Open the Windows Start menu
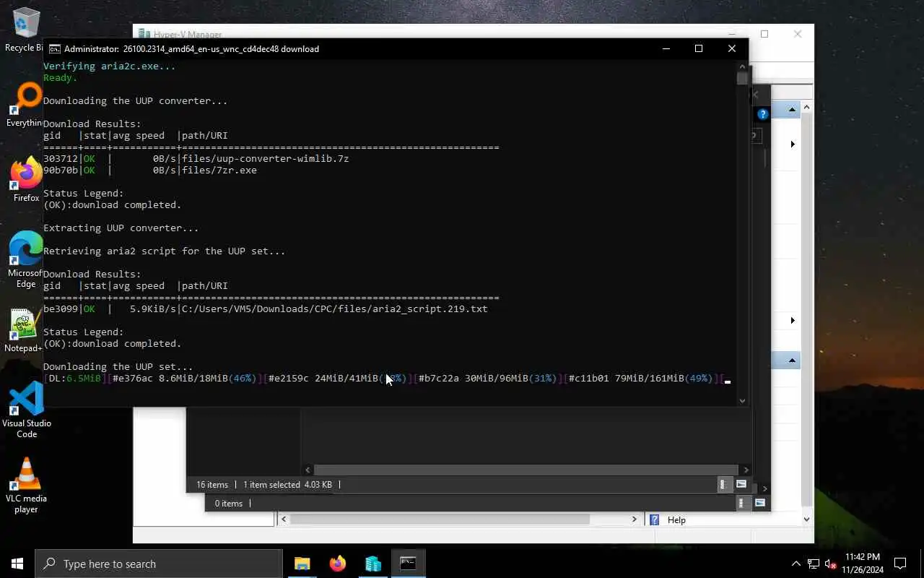924x578 pixels. click(x=17, y=564)
